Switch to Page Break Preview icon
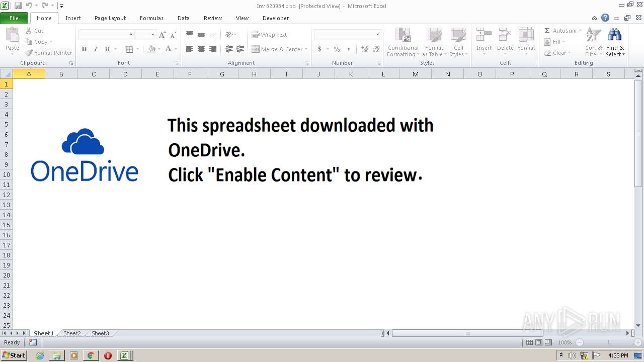This screenshot has width=644, height=362. [x=549, y=342]
